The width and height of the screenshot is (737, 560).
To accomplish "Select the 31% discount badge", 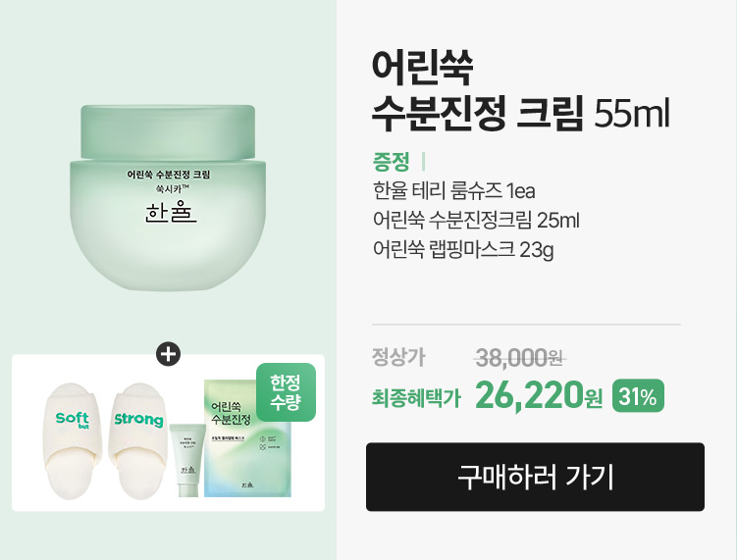I will point(638,396).
